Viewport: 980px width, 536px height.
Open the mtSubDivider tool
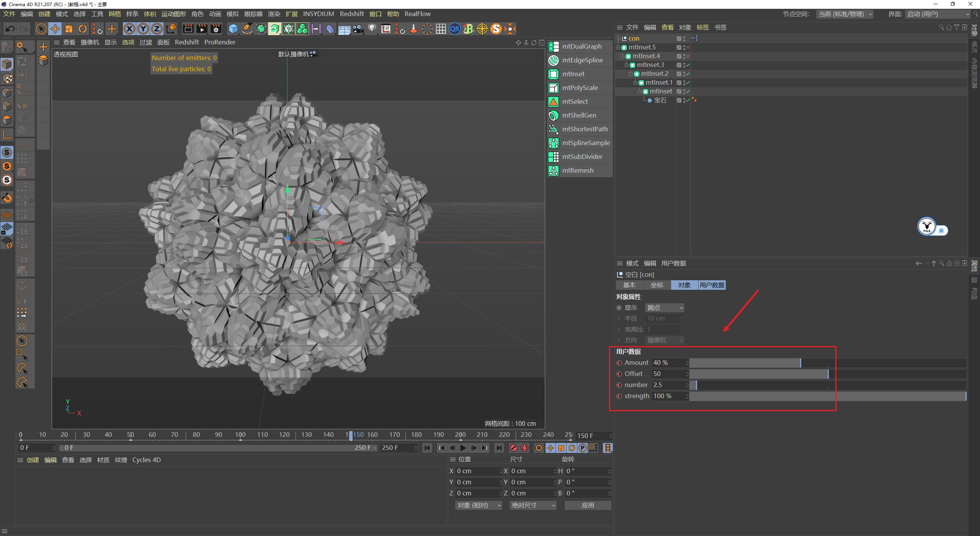point(582,157)
